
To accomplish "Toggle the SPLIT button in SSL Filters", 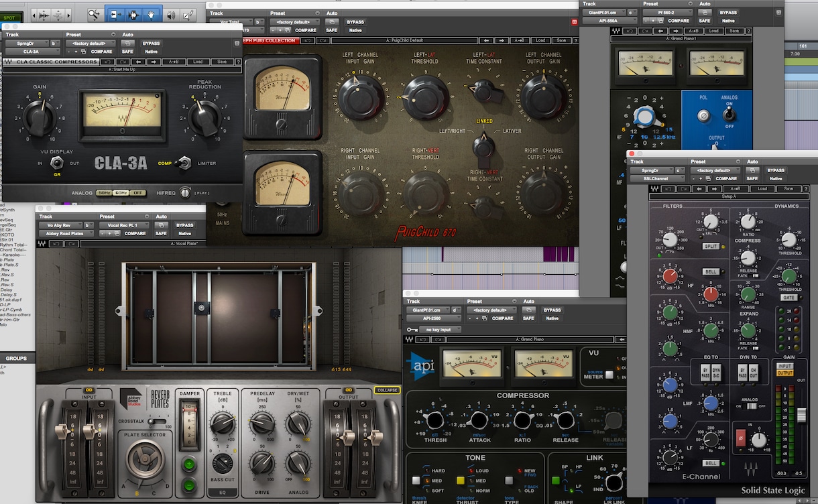I will pyautogui.click(x=710, y=246).
